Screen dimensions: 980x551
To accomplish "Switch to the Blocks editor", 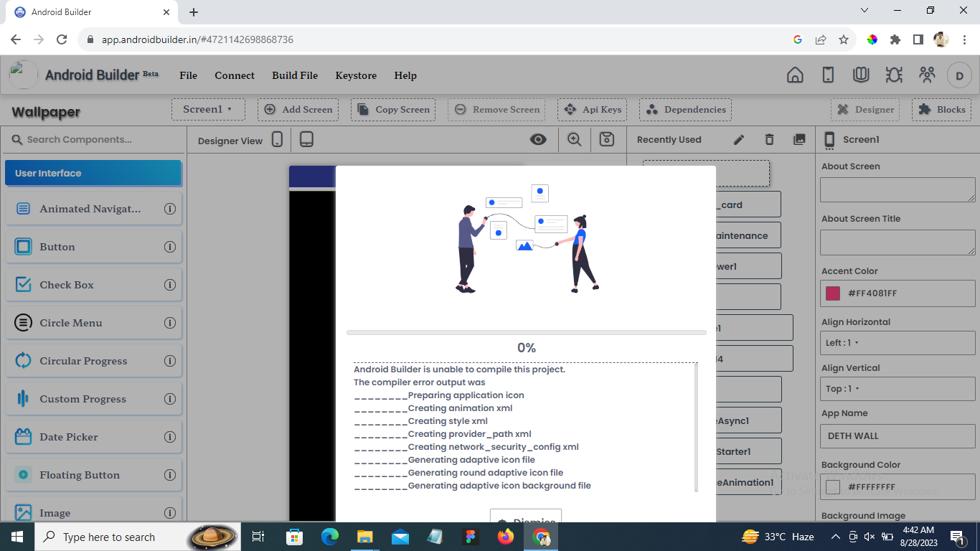I will tap(942, 110).
